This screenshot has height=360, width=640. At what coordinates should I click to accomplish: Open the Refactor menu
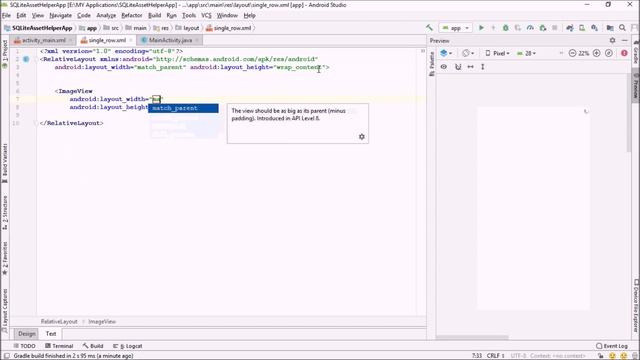click(x=131, y=16)
